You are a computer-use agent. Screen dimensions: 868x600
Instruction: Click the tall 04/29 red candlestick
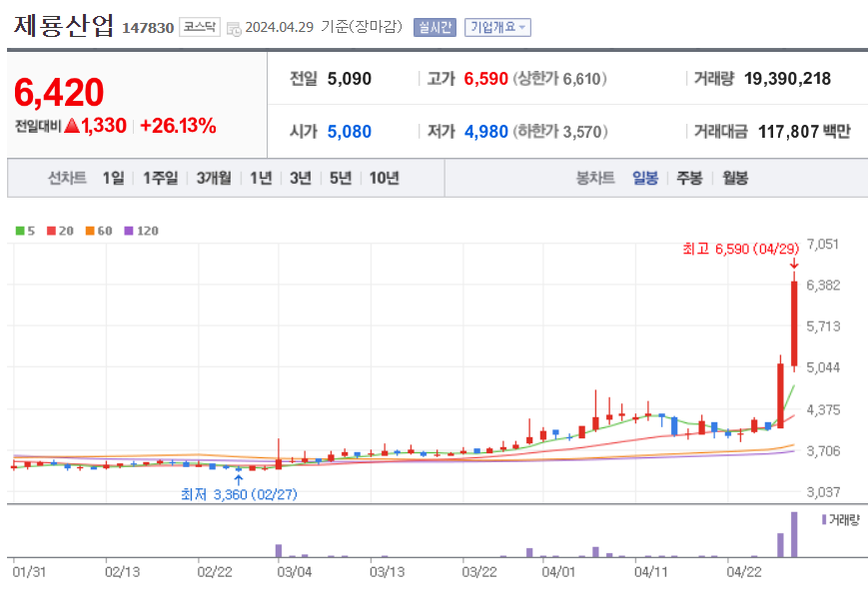[794, 323]
